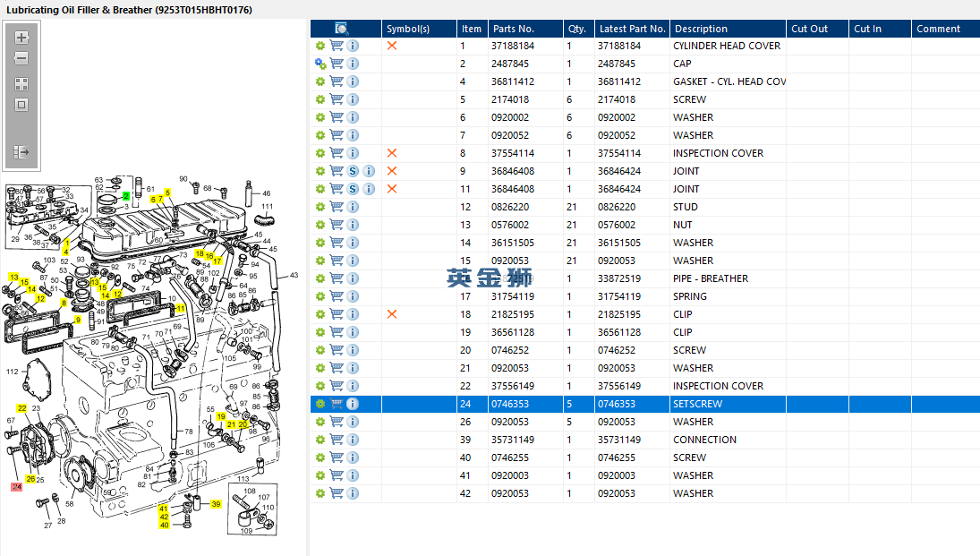Select yellow callout 18 in diagram
The width and height of the screenshot is (980, 556).
[x=200, y=253]
